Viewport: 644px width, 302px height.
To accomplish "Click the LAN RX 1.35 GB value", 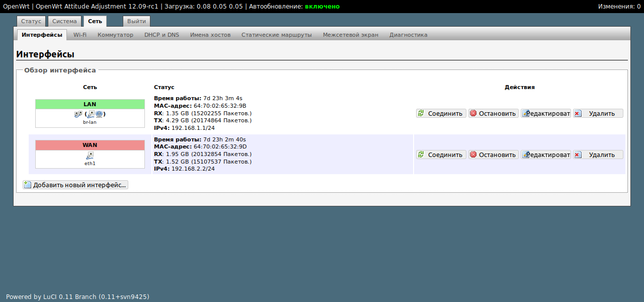I will click(209, 113).
